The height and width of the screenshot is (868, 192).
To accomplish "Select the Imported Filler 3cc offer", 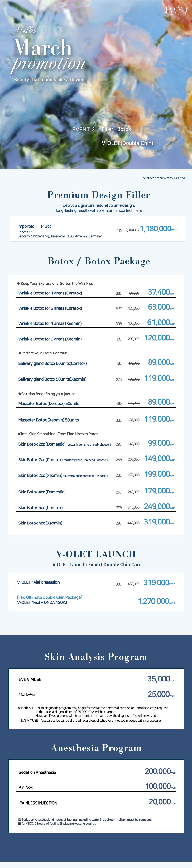I will (x=34, y=226).
